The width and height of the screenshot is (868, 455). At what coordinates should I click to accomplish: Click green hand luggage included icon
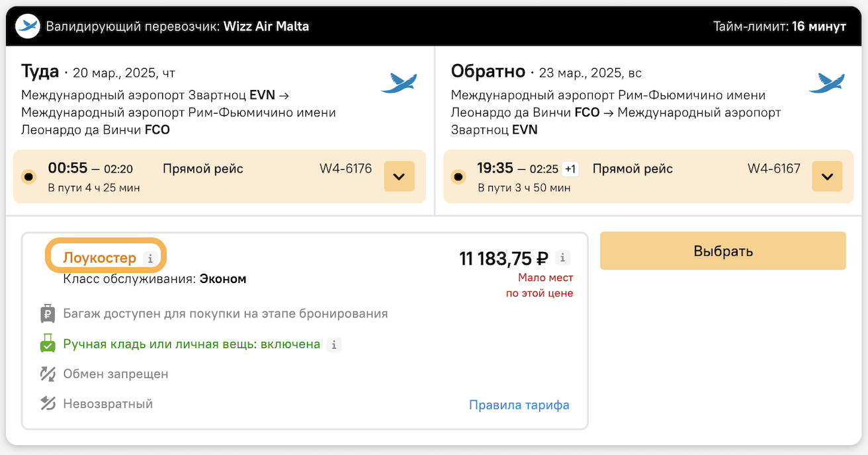tap(48, 344)
